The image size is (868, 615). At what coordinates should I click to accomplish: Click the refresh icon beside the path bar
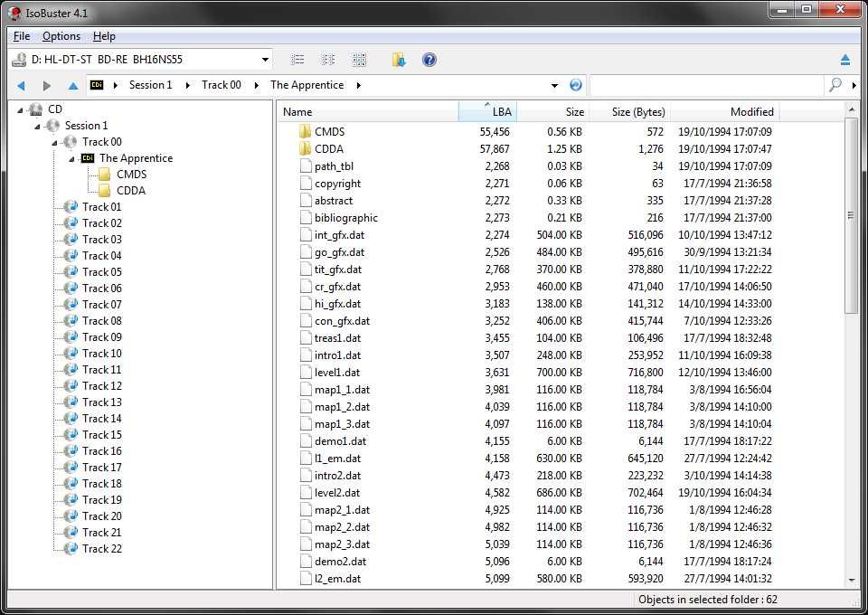tap(576, 85)
